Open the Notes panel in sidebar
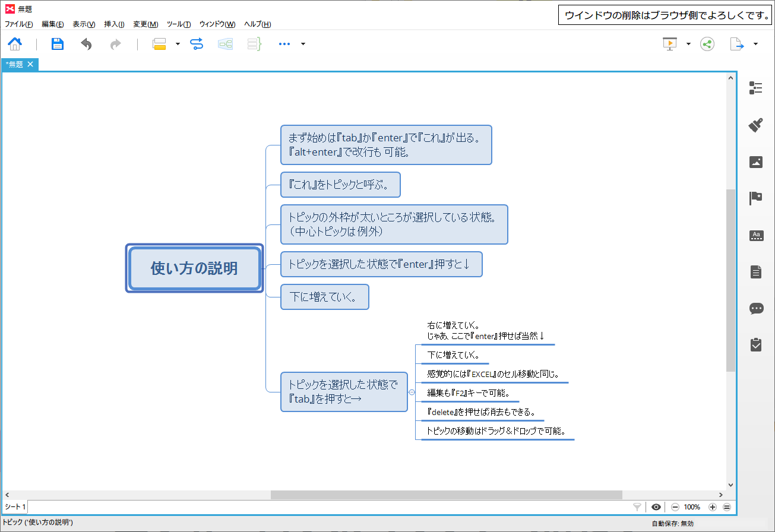 (756, 272)
